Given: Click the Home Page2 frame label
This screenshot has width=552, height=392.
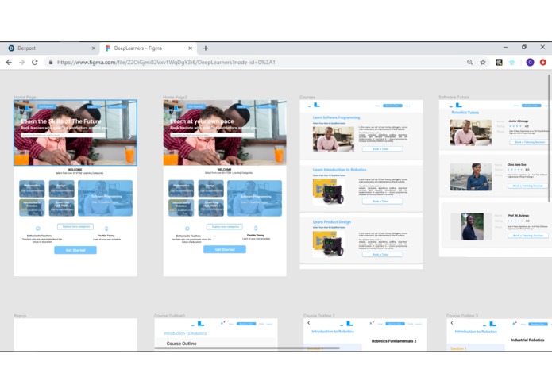Looking at the screenshot, I should [x=175, y=97].
